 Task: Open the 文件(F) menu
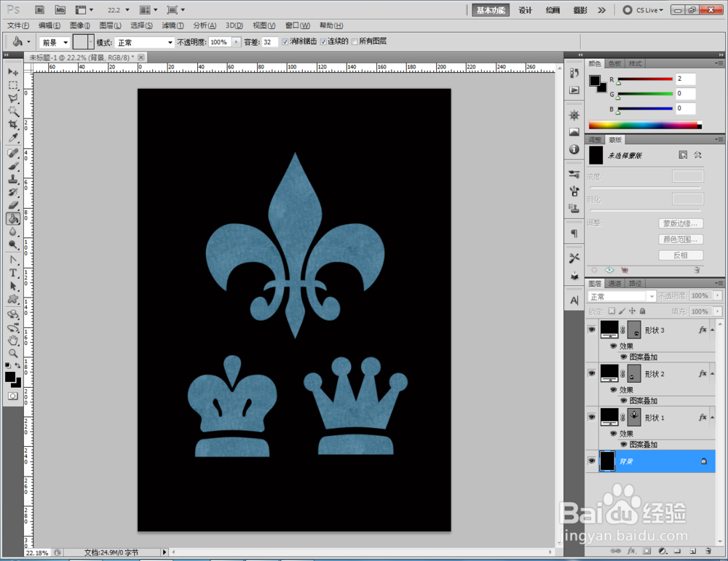tap(18, 25)
